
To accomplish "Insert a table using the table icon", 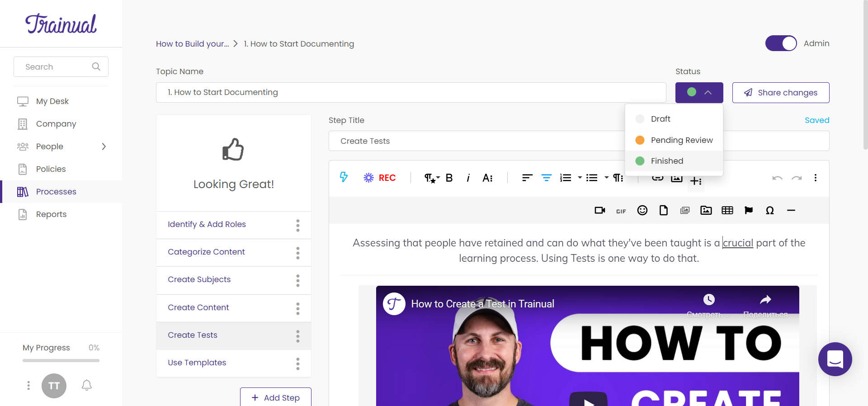I will click(x=727, y=210).
